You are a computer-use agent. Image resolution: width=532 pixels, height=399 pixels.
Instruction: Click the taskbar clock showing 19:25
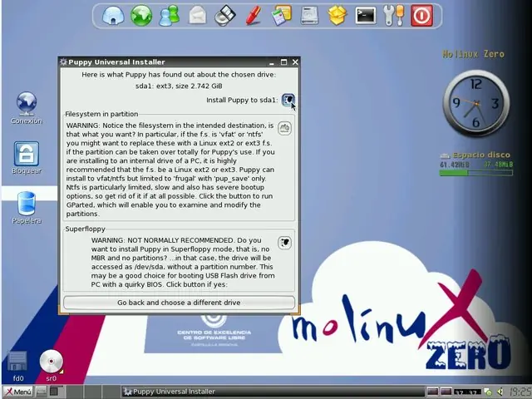519,392
